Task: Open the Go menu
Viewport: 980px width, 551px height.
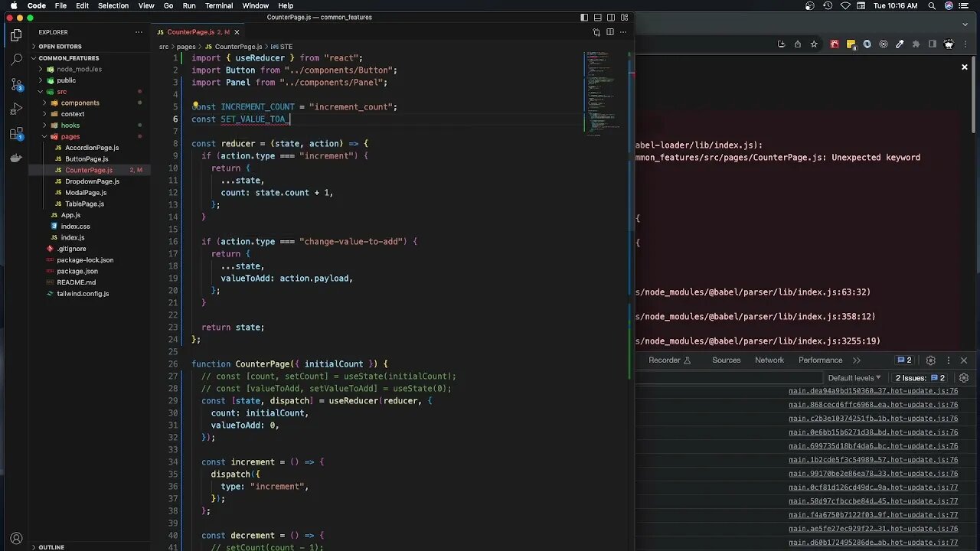Action: [168, 5]
